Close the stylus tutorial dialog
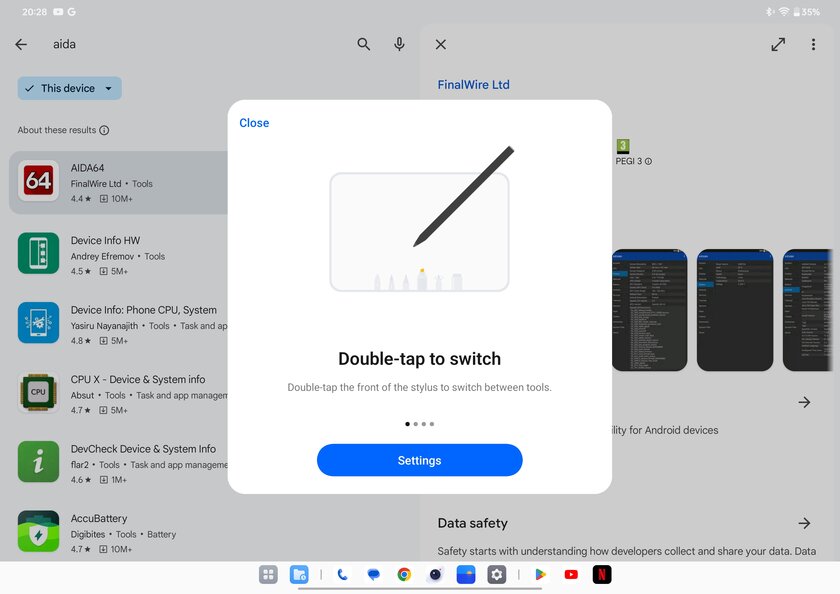The width and height of the screenshot is (840, 594). pos(254,123)
